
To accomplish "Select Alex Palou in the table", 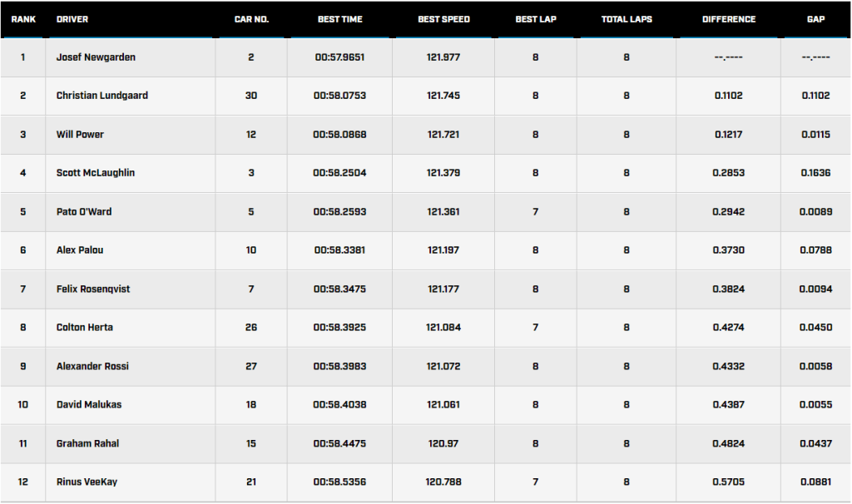I will 80,250.
